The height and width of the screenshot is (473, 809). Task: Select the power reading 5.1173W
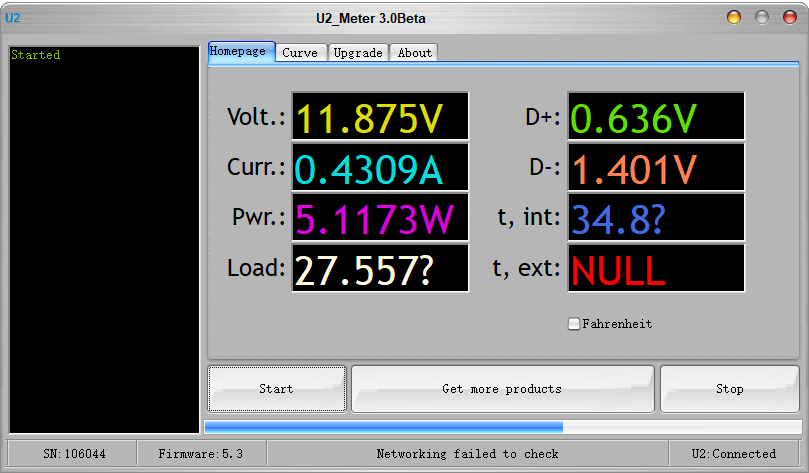(x=380, y=217)
